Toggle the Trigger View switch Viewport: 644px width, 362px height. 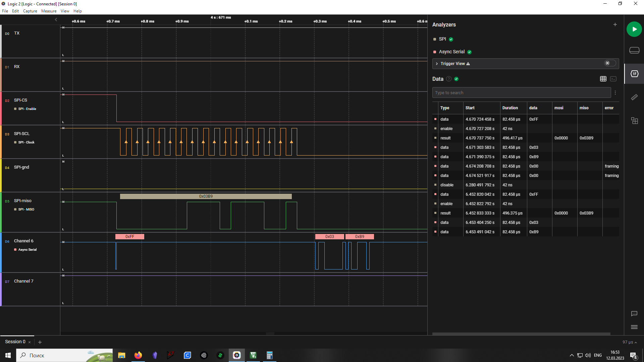[x=610, y=63]
